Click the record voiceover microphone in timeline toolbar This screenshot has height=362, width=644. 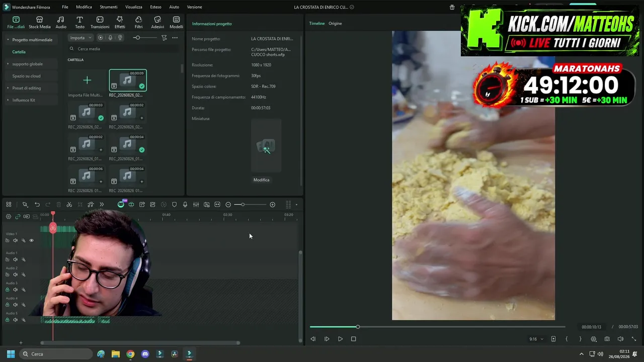(x=185, y=205)
